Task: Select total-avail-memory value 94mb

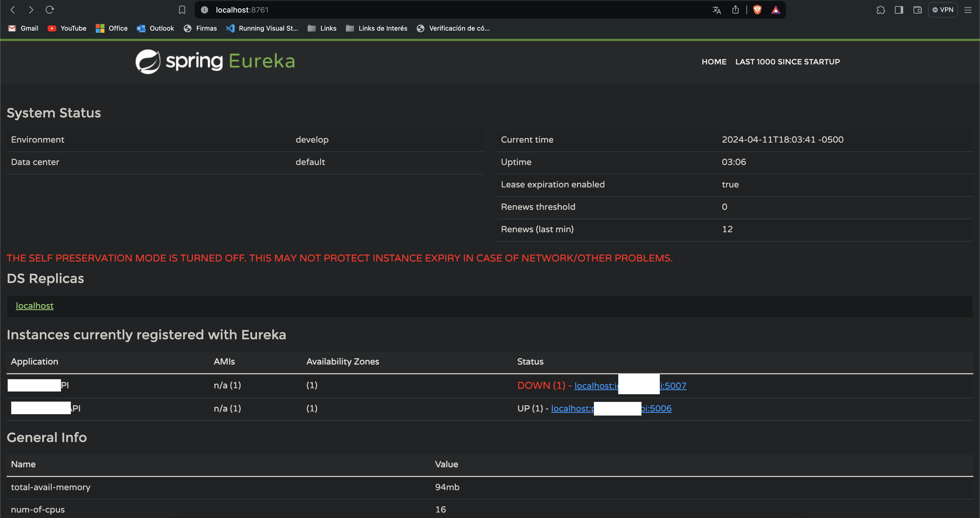Action: (447, 487)
